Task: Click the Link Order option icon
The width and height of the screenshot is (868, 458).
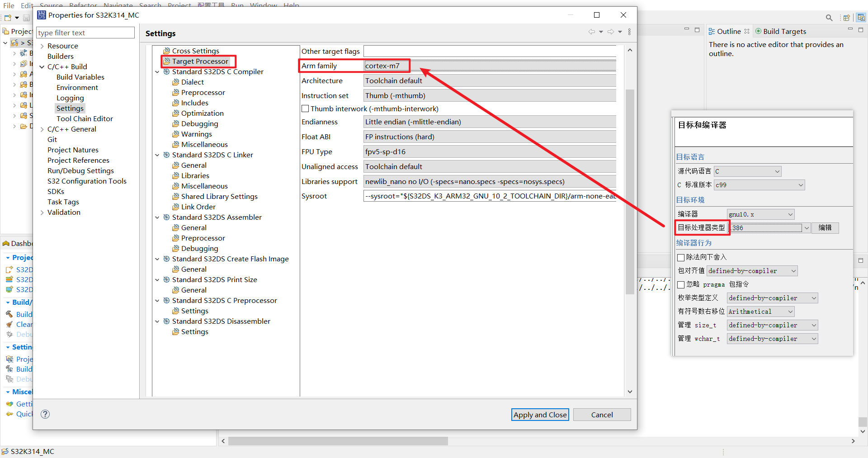Action: click(x=175, y=207)
